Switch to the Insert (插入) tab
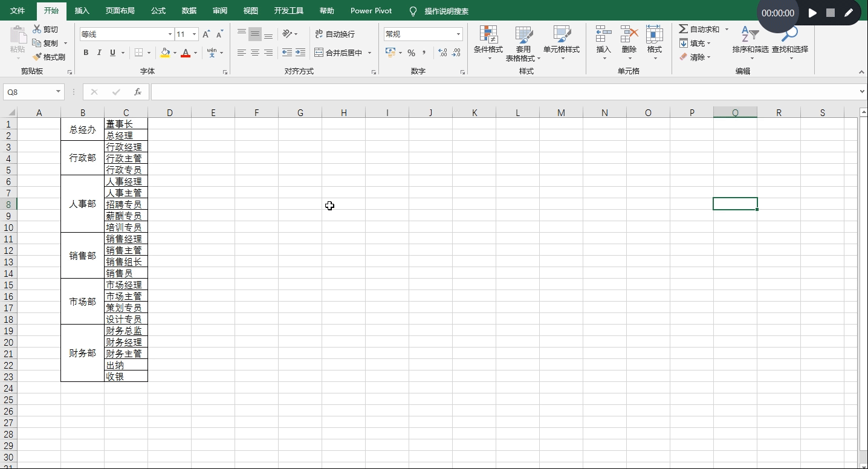This screenshot has height=469, width=868. [82, 11]
